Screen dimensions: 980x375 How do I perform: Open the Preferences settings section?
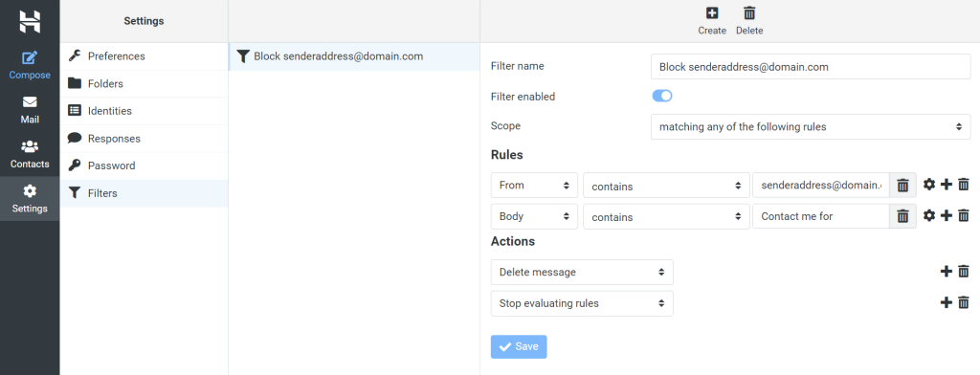point(144,56)
